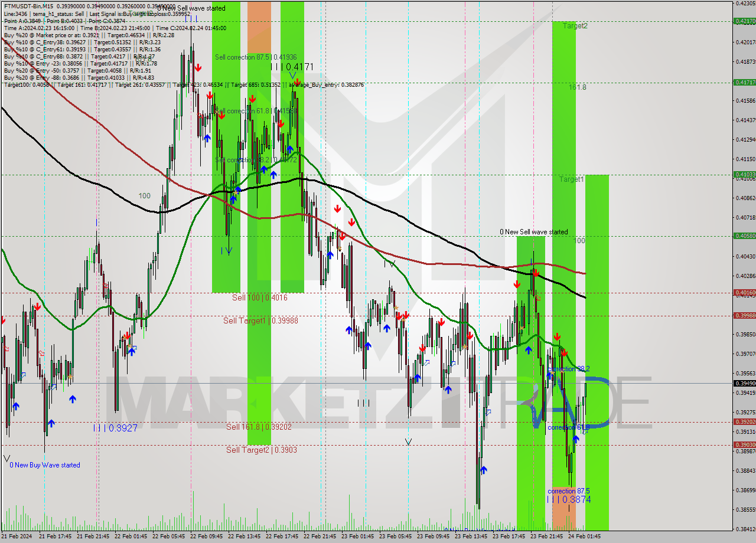Click the 0.39706 price axis value
756x543 pixels.
point(745,354)
